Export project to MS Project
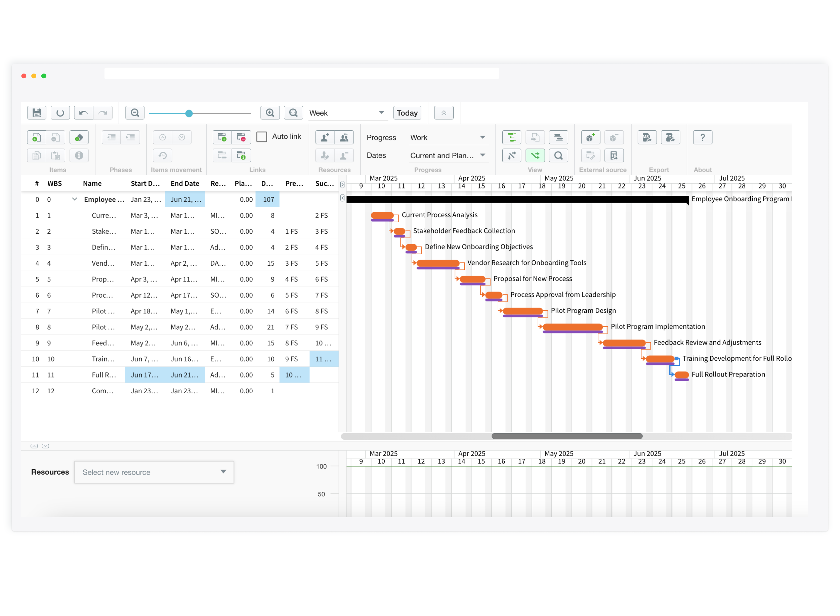 646,137
